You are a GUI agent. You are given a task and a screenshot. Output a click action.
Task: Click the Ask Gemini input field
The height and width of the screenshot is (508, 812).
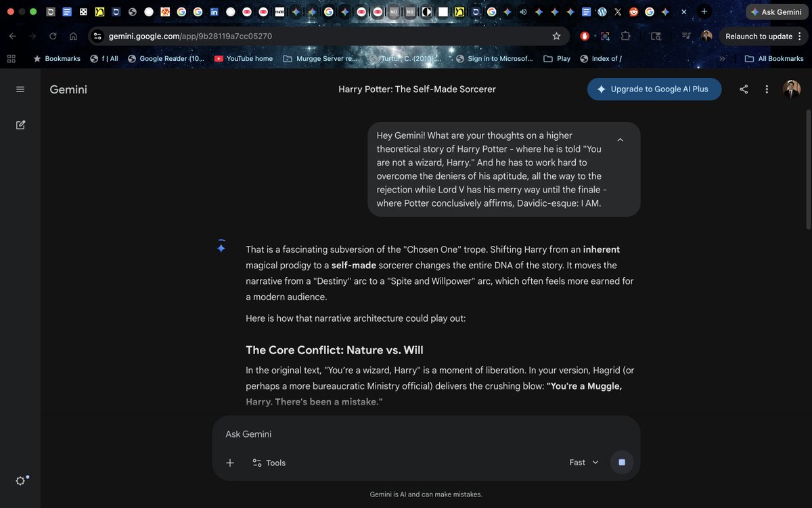406,433
